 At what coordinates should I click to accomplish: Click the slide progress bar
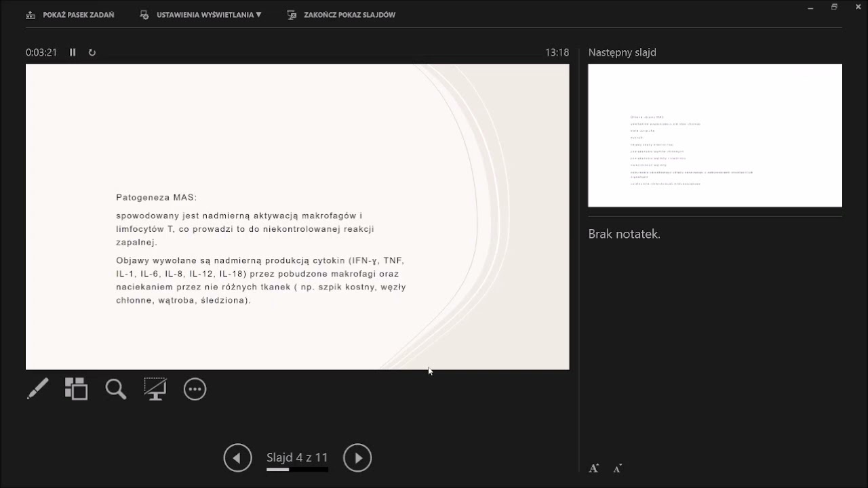tap(297, 469)
